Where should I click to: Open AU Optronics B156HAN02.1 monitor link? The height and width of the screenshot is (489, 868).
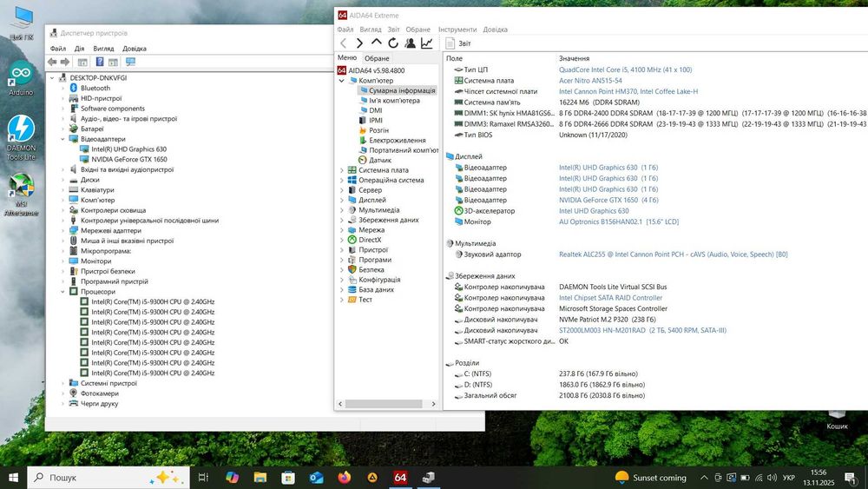[618, 221]
